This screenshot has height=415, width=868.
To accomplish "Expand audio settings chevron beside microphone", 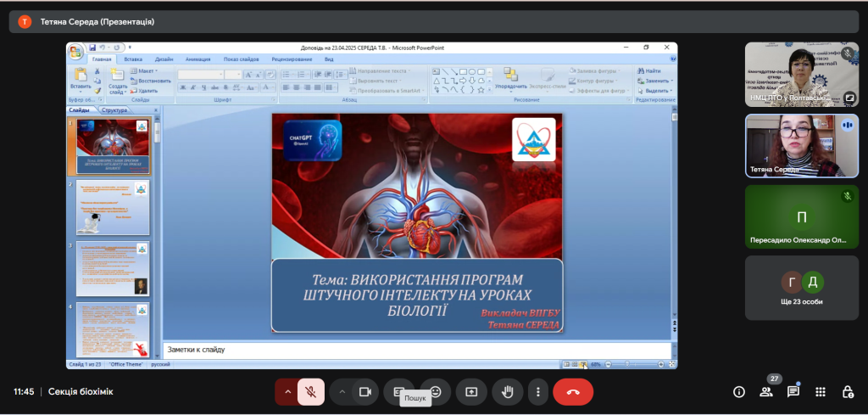I will tap(287, 391).
